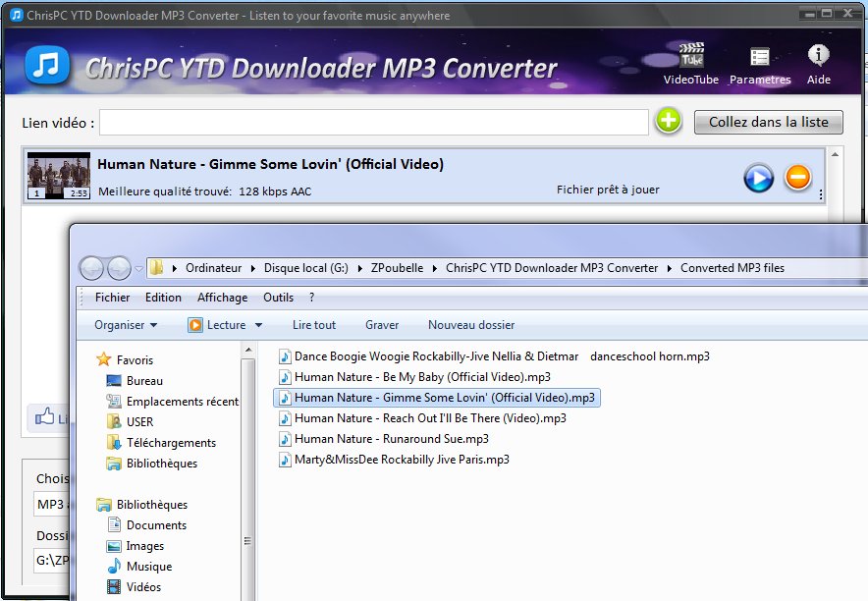This screenshot has width=868, height=601.
Task: Open the three-dot options on the video row
Action: [821, 194]
